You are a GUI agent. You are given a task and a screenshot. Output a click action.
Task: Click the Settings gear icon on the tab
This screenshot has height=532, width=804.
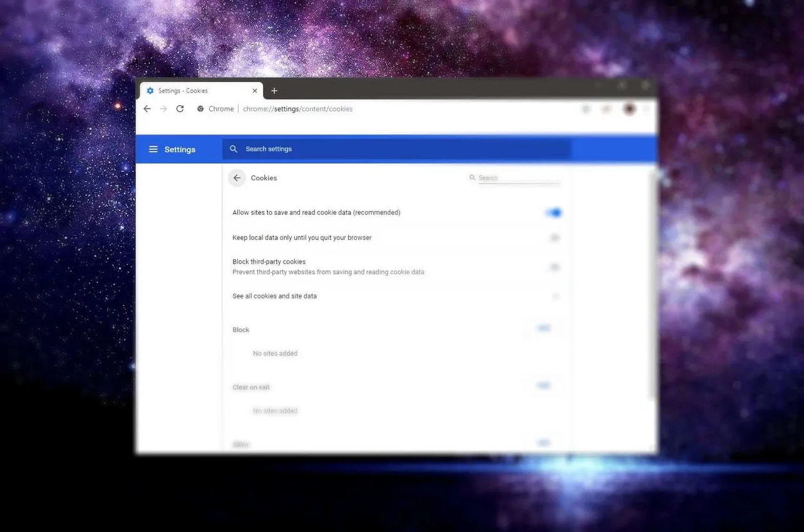tap(150, 90)
